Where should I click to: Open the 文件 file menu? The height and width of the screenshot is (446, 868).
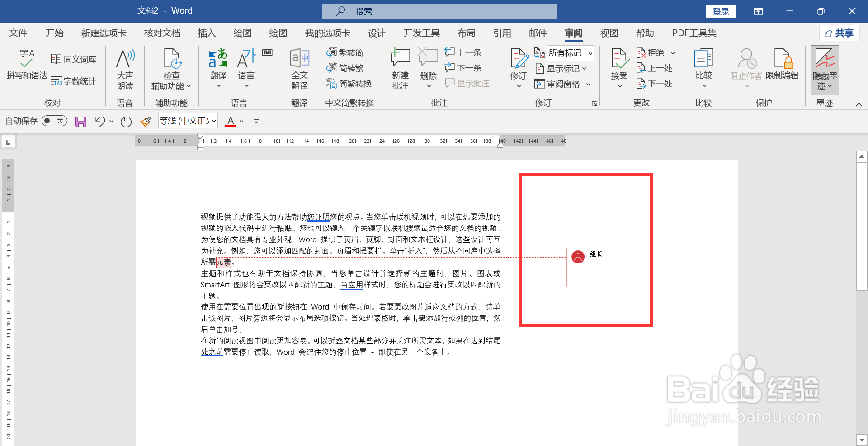(18, 33)
